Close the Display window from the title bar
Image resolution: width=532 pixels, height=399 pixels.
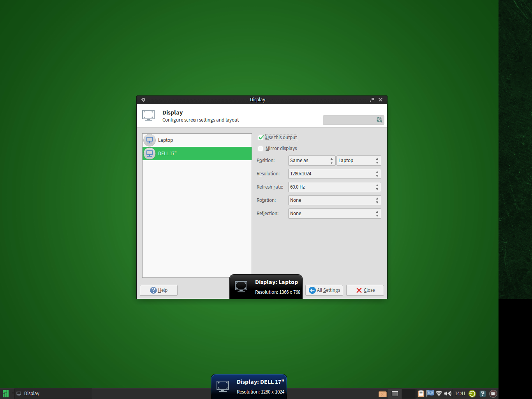pos(381,100)
